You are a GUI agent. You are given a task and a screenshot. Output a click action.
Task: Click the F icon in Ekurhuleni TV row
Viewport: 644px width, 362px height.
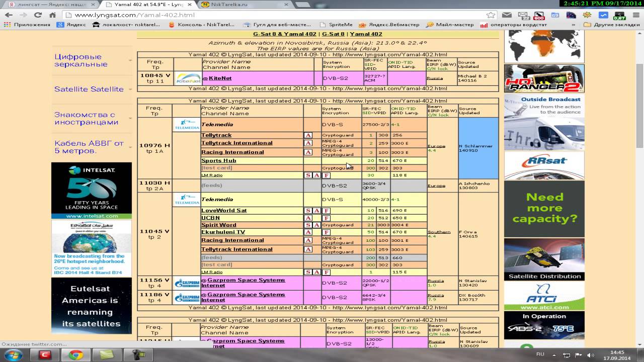tap(326, 232)
